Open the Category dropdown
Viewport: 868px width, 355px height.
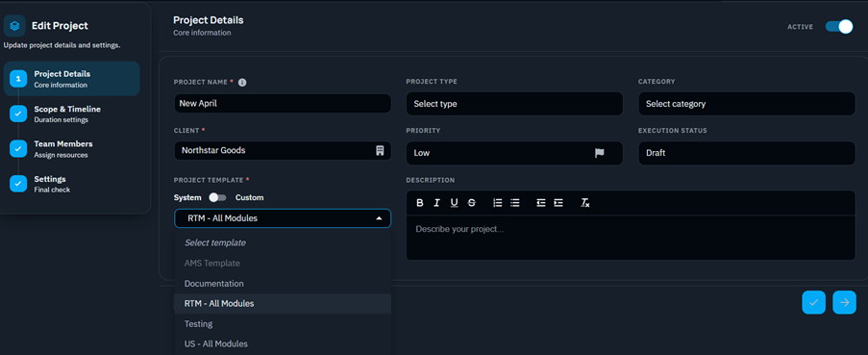747,104
